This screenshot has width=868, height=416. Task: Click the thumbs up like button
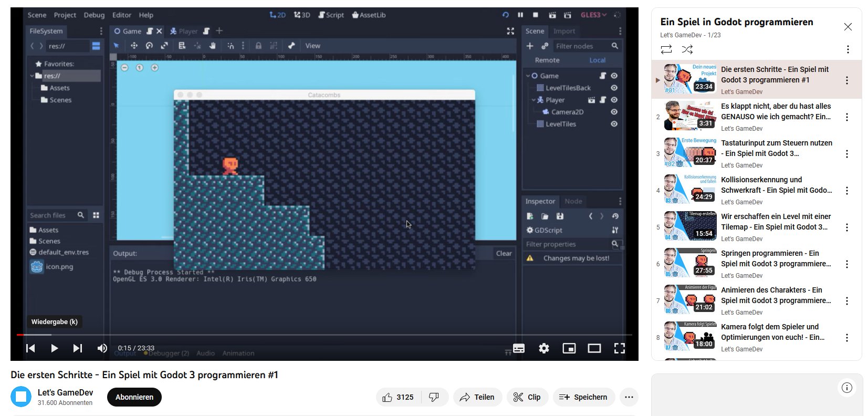pyautogui.click(x=398, y=397)
